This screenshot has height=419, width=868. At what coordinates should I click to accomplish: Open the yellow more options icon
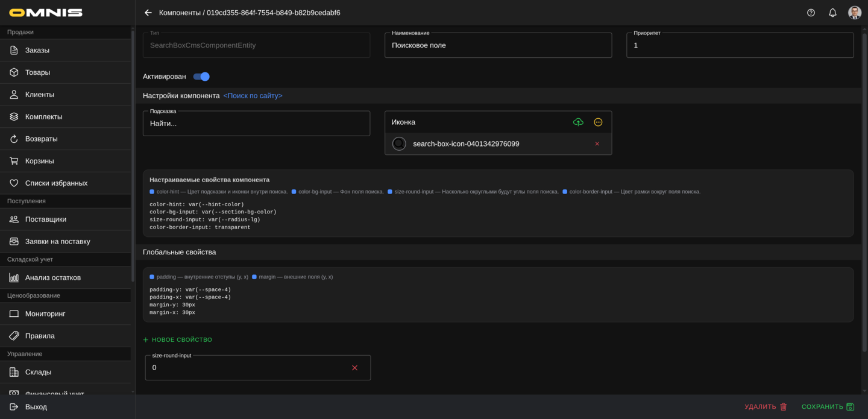click(x=598, y=122)
